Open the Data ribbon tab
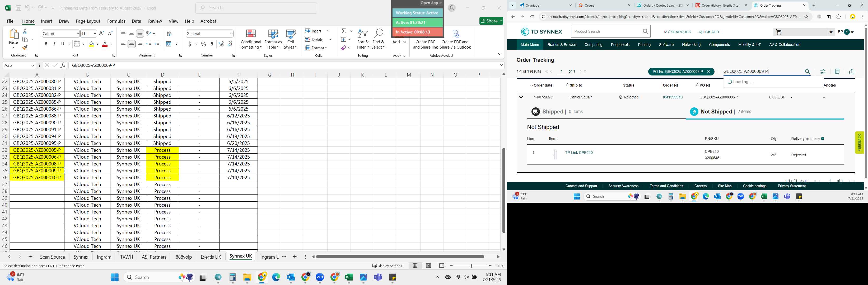 [137, 21]
